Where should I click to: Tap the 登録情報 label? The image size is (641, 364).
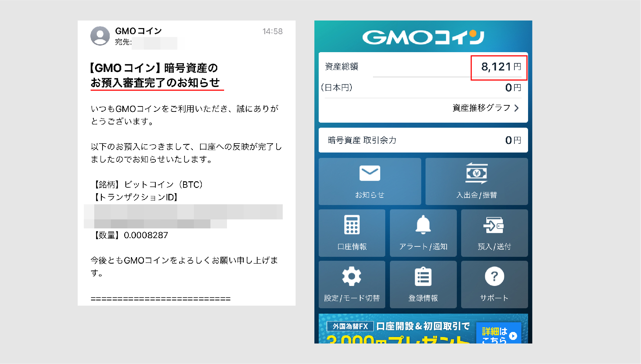click(423, 298)
